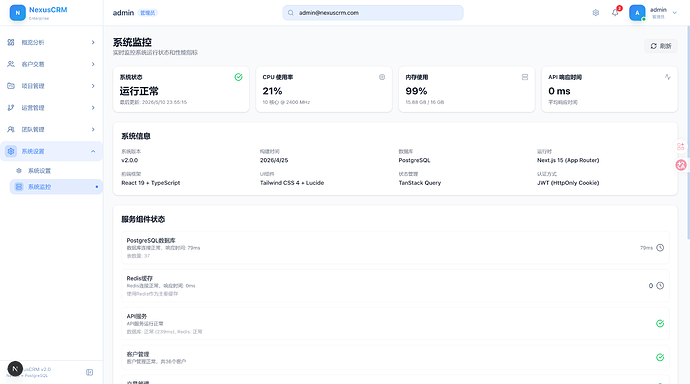690x384 pixels.
Task: Expand the 项目管理 menu chevron
Action: click(93, 86)
